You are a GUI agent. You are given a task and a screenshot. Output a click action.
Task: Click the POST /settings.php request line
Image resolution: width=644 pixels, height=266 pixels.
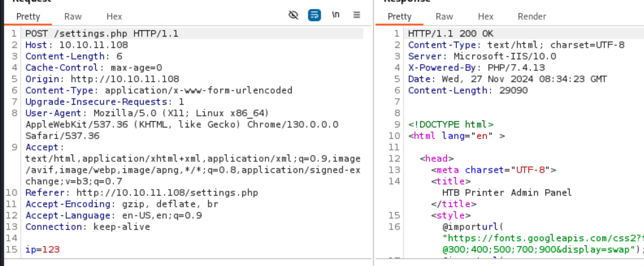(102, 34)
